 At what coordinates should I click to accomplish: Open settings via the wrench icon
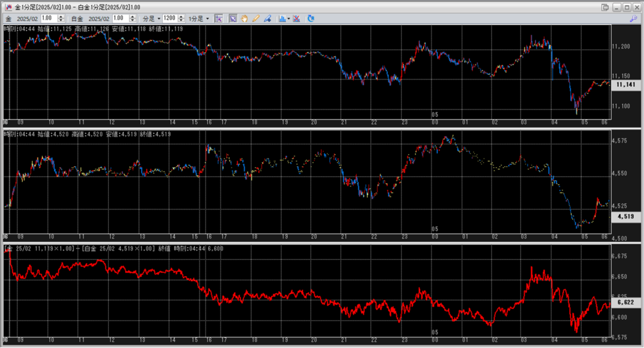[633, 19]
